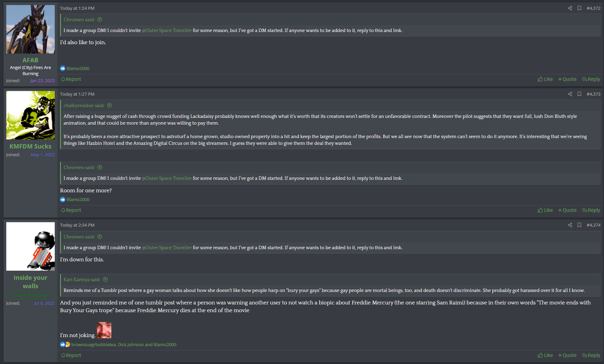Click share icon on post #4,372
The height and width of the screenshot is (364, 604).
click(x=570, y=8)
